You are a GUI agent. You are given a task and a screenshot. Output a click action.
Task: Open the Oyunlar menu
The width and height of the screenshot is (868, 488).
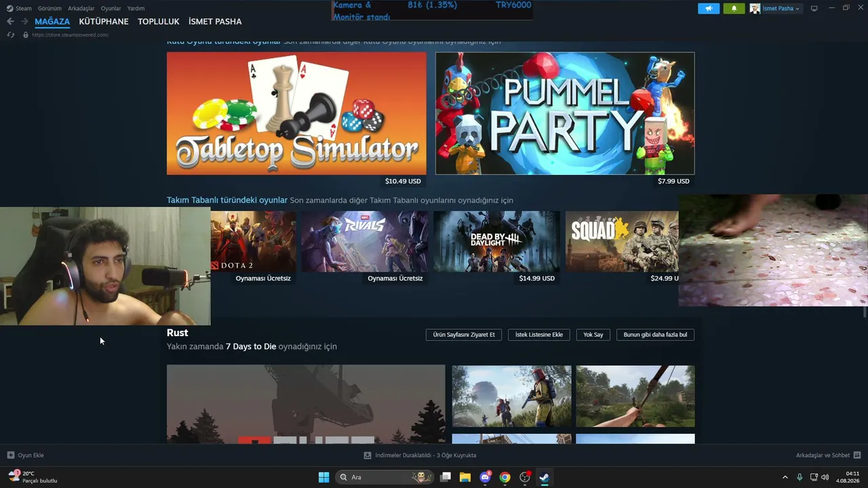pos(111,8)
